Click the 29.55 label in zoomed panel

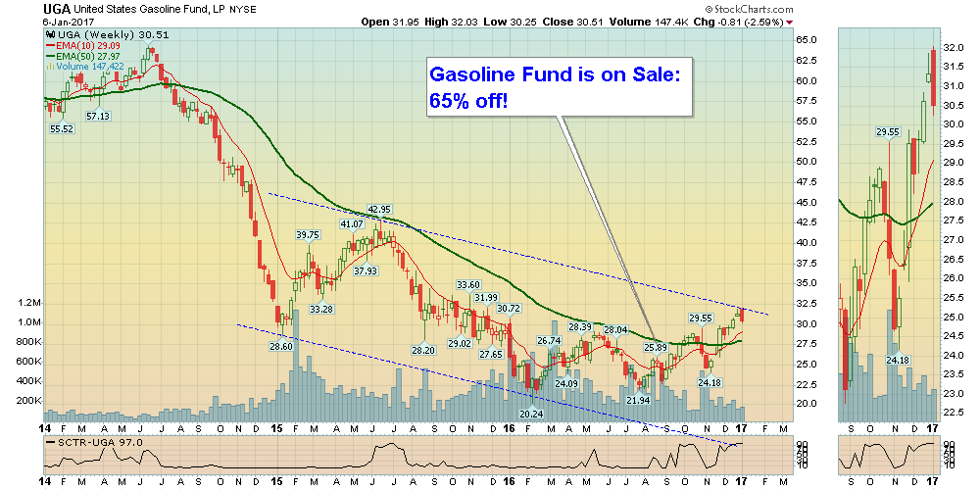click(889, 132)
